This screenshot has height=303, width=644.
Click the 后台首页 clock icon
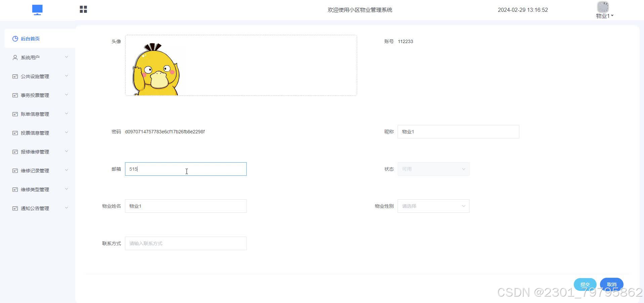15,39
